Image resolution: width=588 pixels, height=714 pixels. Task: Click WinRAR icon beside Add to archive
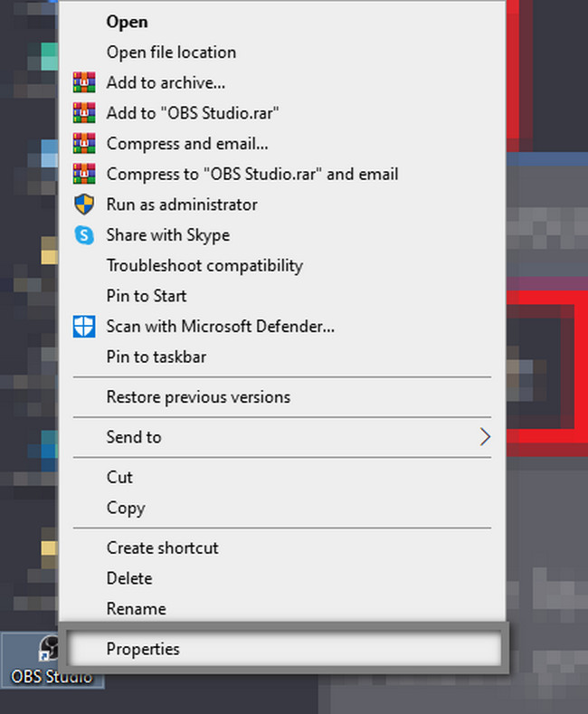pyautogui.click(x=84, y=82)
